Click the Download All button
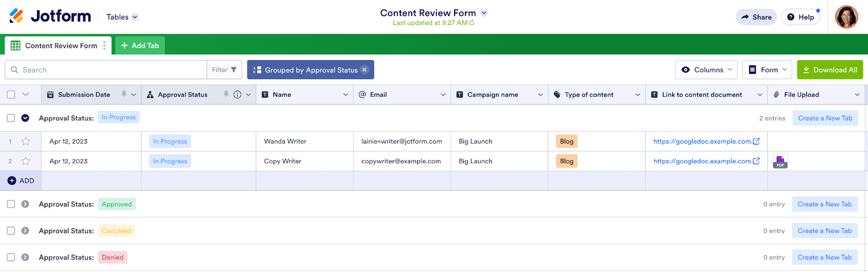 pos(829,70)
